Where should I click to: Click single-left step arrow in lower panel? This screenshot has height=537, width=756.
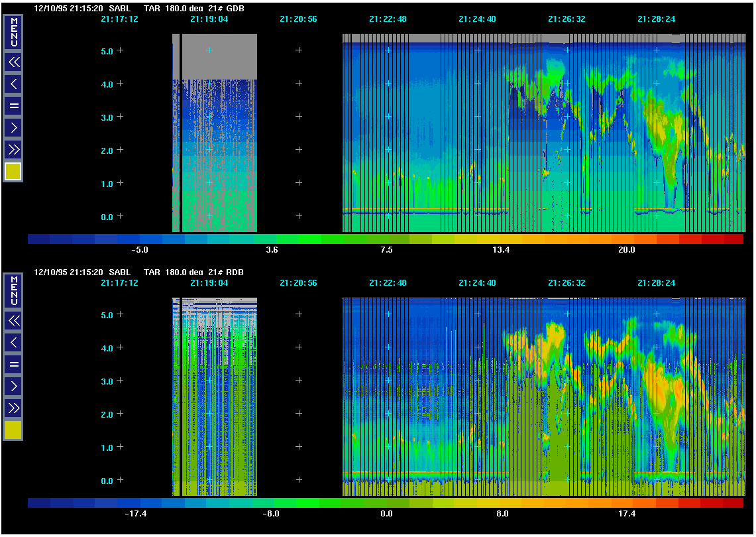click(13, 342)
